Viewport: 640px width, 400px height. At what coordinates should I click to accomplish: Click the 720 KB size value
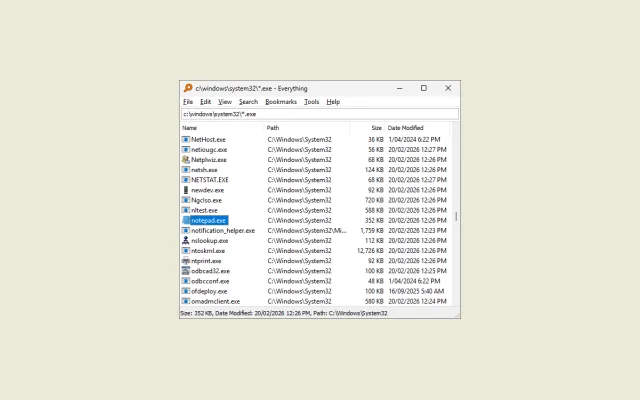point(375,200)
